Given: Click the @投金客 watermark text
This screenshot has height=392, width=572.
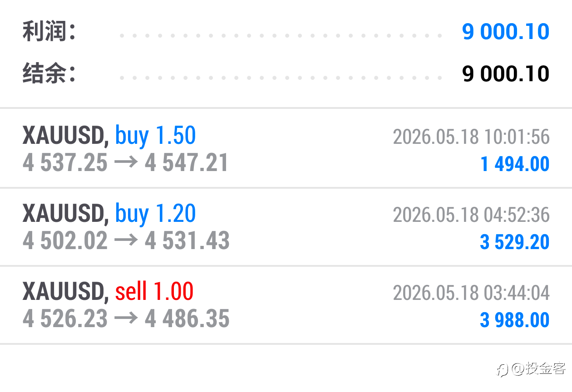Looking at the screenshot, I should pyautogui.click(x=538, y=368).
